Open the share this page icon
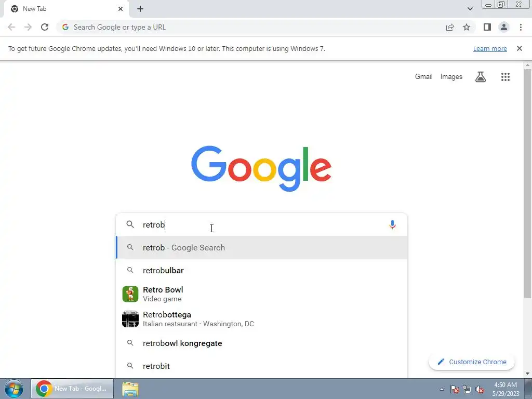This screenshot has height=399, width=532. click(450, 27)
